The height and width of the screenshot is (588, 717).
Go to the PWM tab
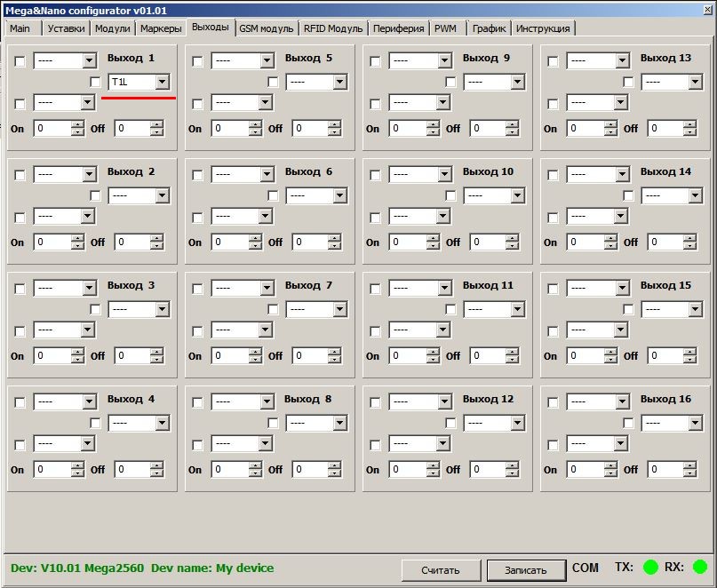[445, 28]
